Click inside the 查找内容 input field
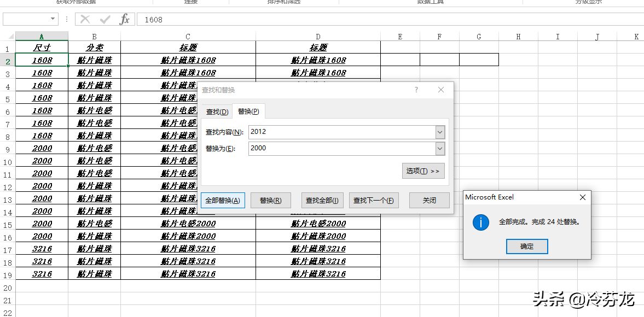Viewport: 644px width, 317px height. [x=342, y=132]
